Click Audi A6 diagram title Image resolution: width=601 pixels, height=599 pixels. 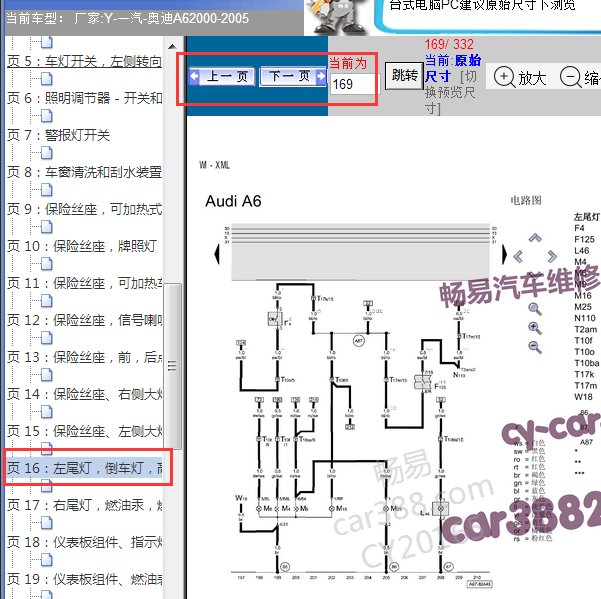[233, 201]
